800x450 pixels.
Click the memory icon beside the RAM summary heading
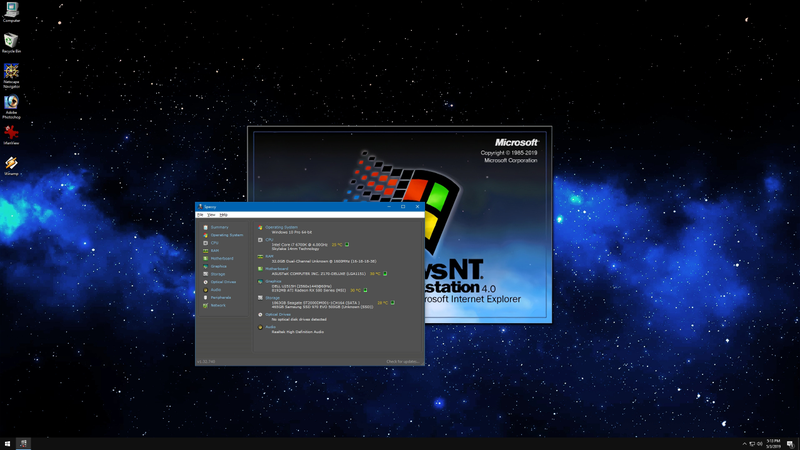tap(260, 257)
